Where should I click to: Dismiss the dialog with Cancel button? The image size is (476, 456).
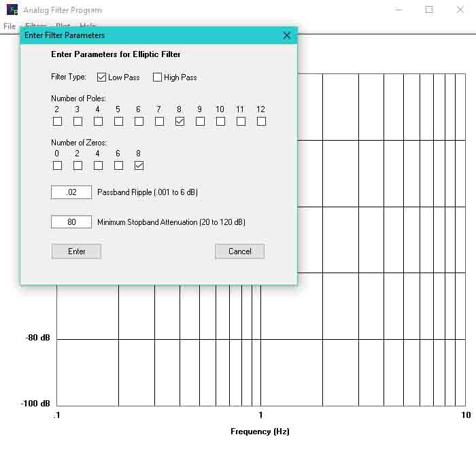click(x=240, y=251)
